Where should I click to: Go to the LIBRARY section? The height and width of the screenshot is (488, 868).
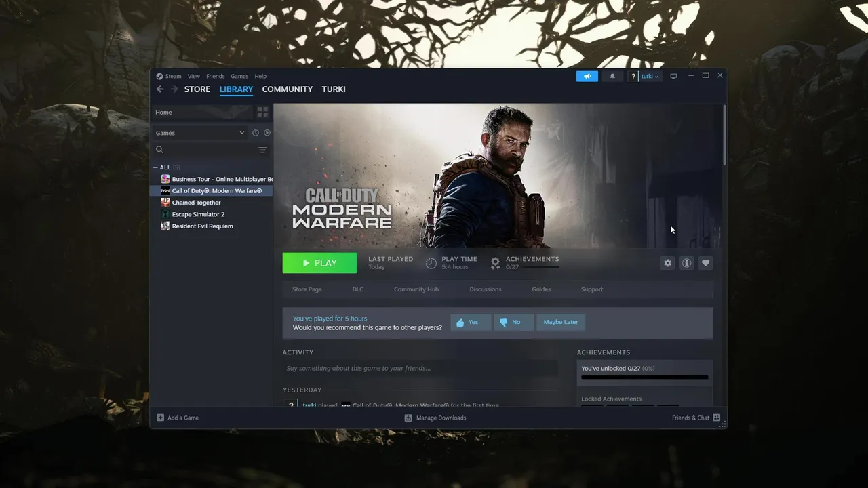[x=236, y=89]
